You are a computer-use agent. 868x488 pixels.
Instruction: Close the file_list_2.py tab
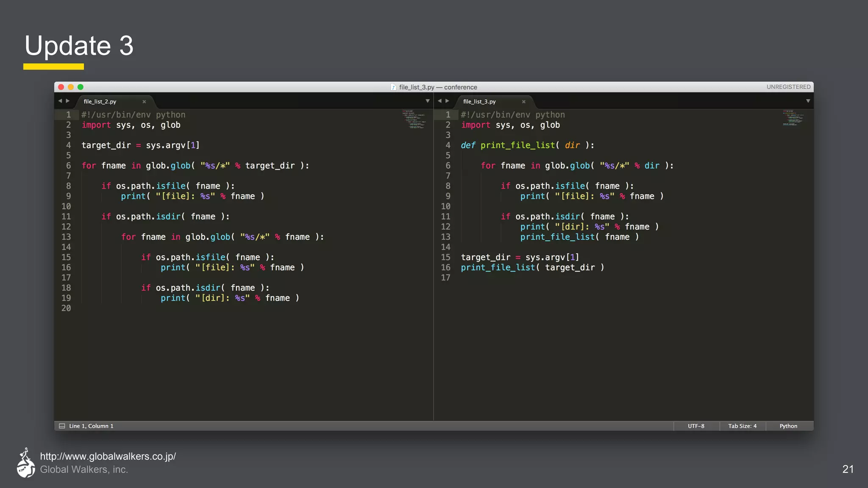pyautogui.click(x=144, y=102)
